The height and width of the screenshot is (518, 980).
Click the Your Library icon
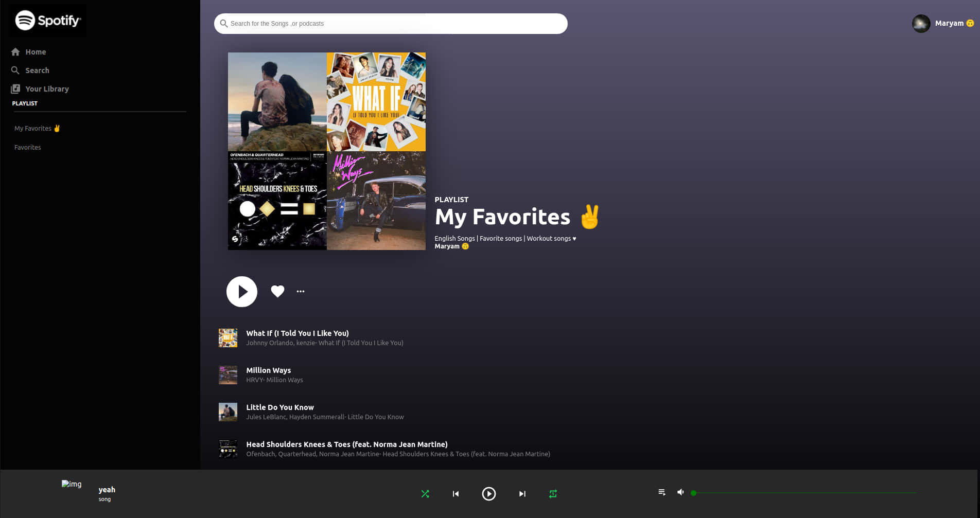[15, 89]
